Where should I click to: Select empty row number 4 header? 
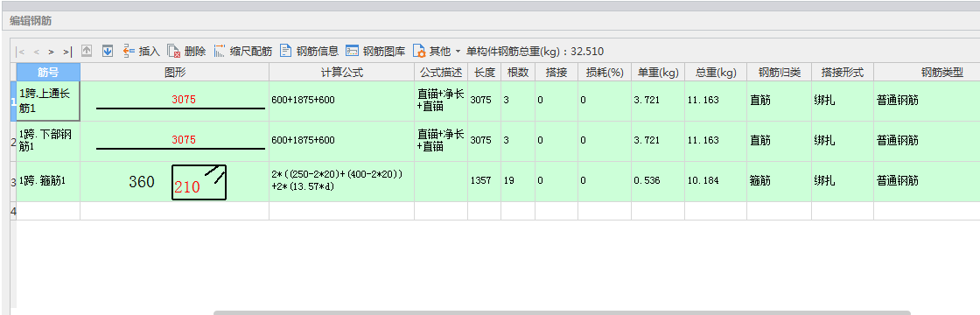point(13,211)
